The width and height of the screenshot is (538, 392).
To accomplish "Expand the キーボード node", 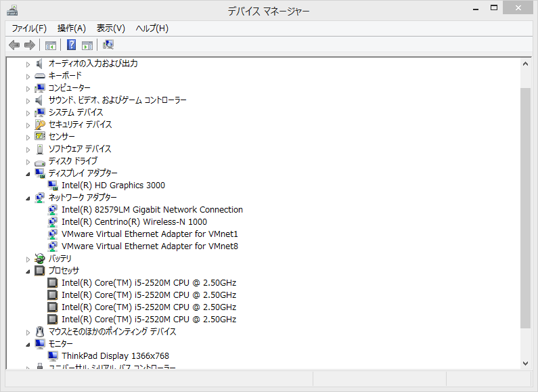I will tap(28, 77).
